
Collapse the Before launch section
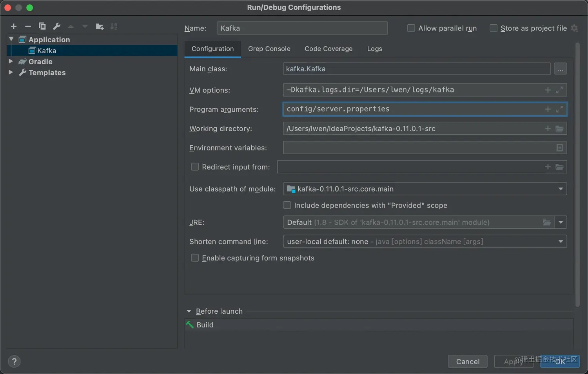click(x=189, y=311)
